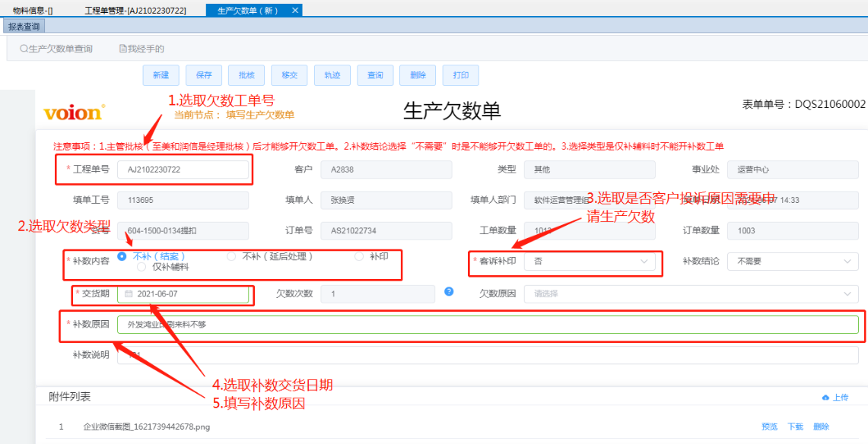Screen dimensions: 868x444
Task: Click the 工程单号 input field
Action: pyautogui.click(x=183, y=170)
